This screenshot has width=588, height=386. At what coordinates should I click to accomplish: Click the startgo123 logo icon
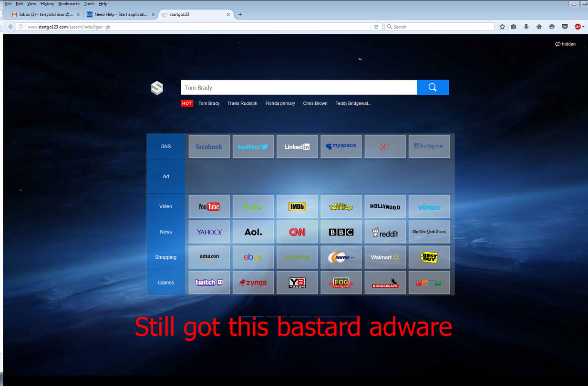157,88
